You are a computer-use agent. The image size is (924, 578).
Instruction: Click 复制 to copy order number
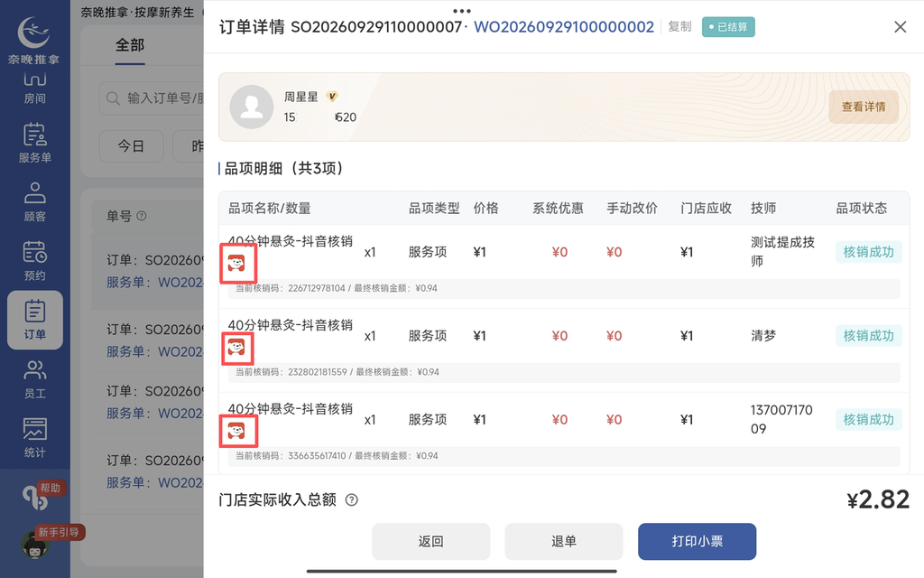(x=679, y=26)
